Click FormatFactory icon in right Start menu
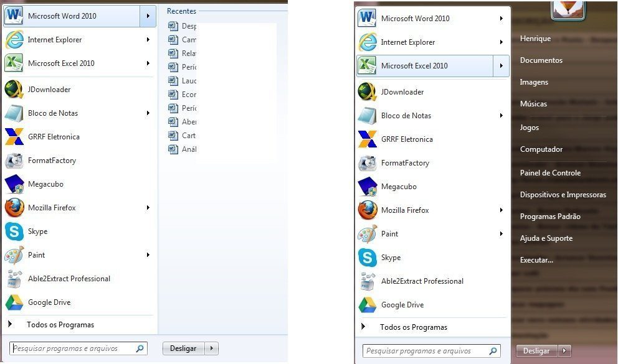Screen dimensions: 618x364 [x=367, y=163]
